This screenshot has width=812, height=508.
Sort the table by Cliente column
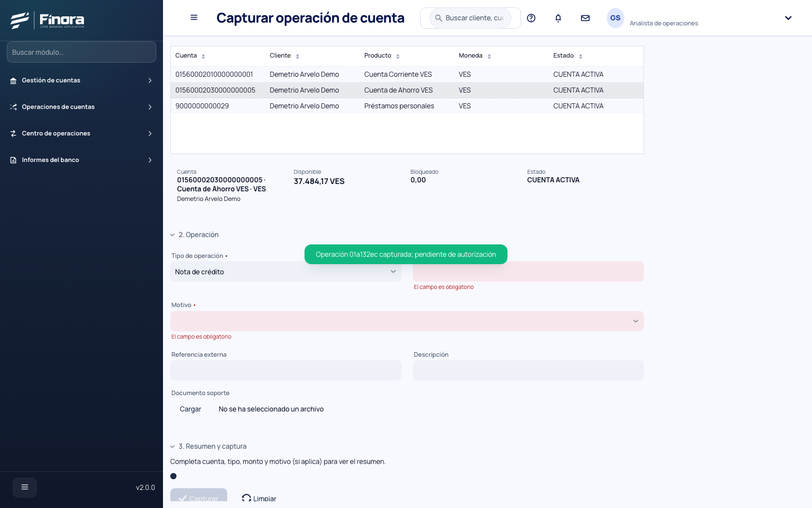click(x=297, y=56)
